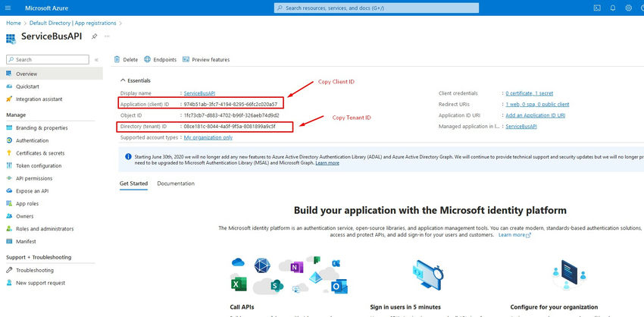Click the Manifest icon in sidebar
The image size is (644, 317).
pos(9,241)
